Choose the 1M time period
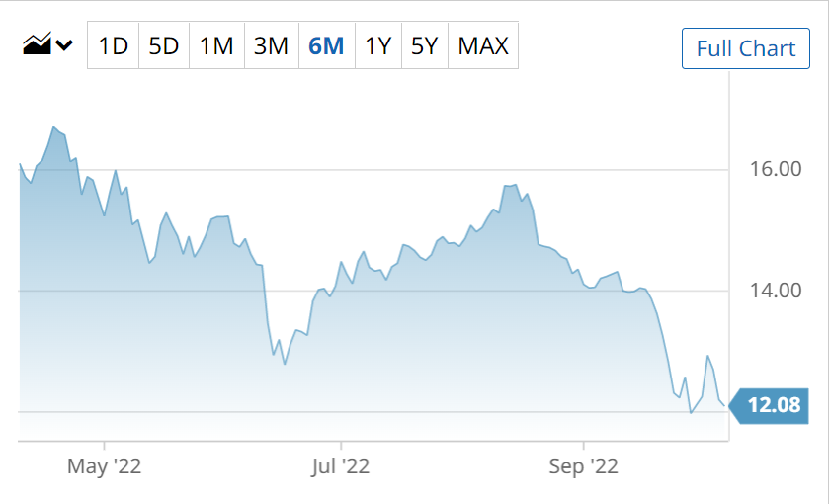The height and width of the screenshot is (504, 830). coord(216,45)
